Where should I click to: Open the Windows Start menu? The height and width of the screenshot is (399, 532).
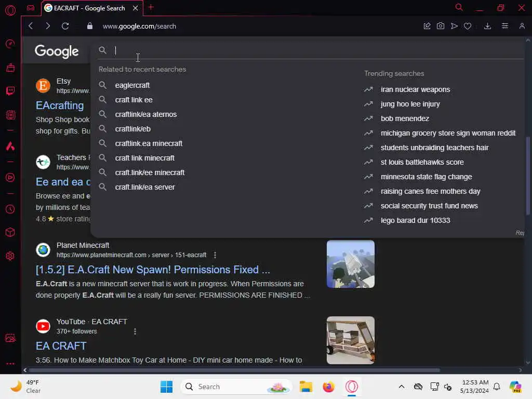click(x=166, y=387)
